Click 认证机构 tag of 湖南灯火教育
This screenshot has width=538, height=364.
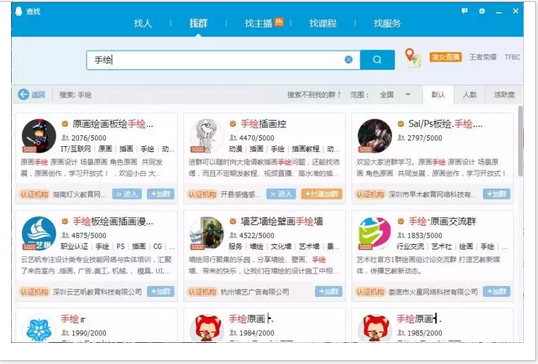click(x=34, y=195)
